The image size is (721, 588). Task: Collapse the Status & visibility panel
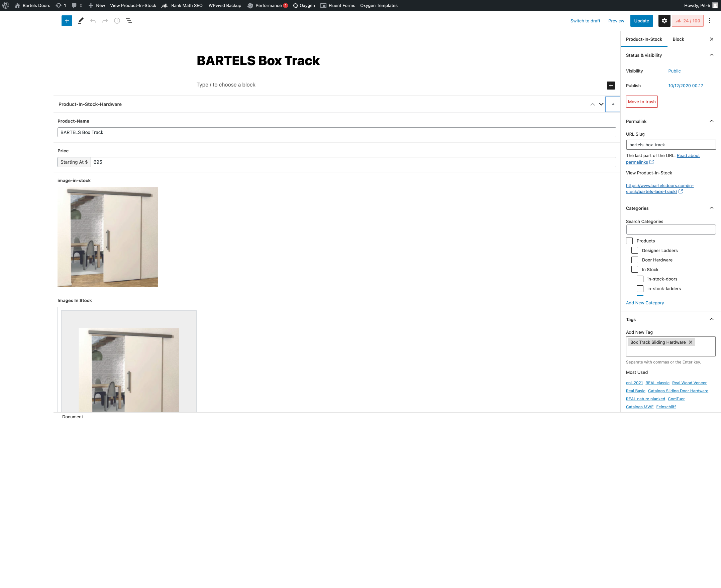pos(711,55)
